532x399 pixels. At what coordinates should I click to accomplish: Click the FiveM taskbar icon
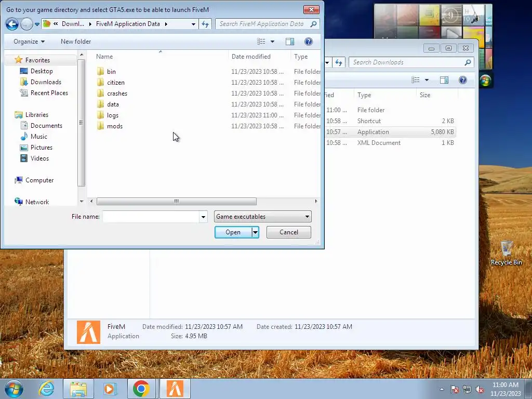175,389
